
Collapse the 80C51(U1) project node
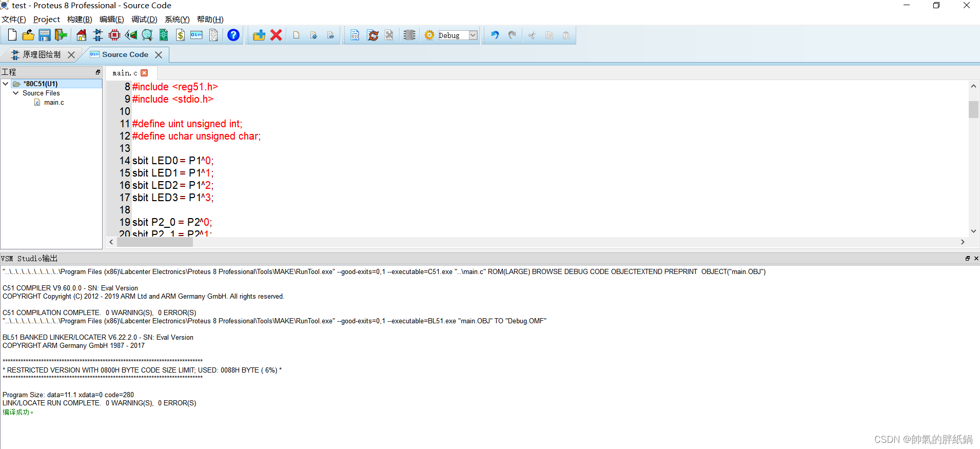click(x=5, y=84)
